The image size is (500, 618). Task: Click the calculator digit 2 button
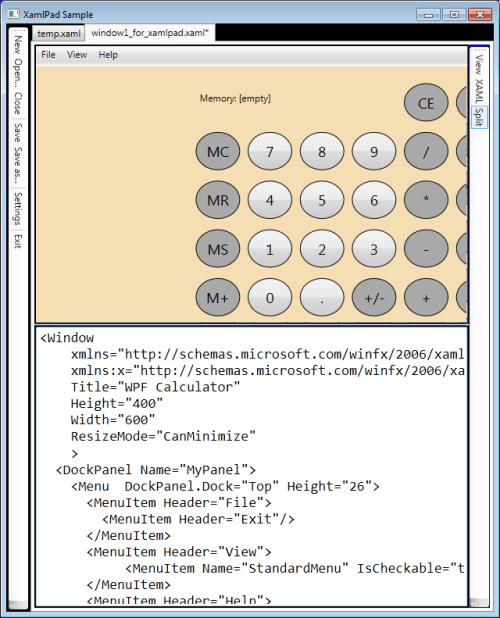tap(322, 249)
